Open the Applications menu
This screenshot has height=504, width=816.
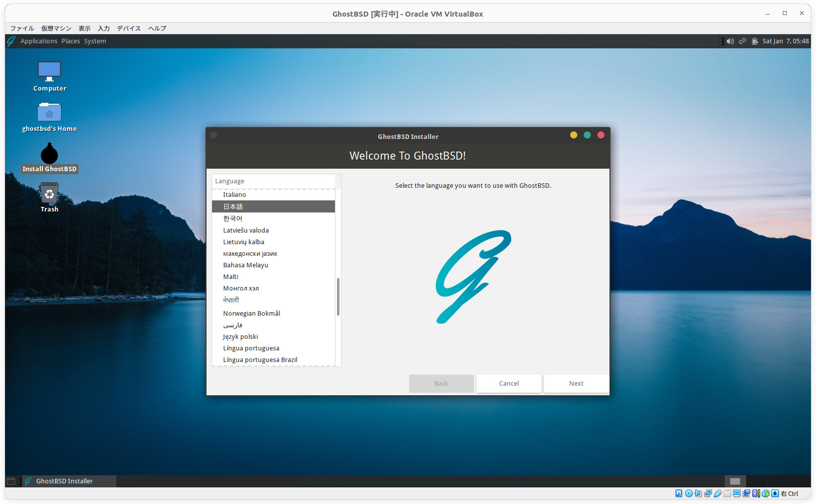pyautogui.click(x=39, y=41)
